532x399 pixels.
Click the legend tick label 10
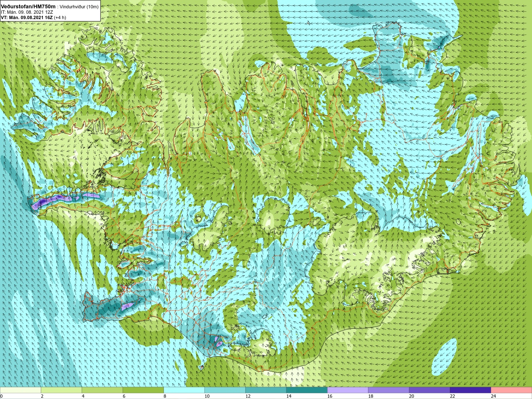point(207,396)
